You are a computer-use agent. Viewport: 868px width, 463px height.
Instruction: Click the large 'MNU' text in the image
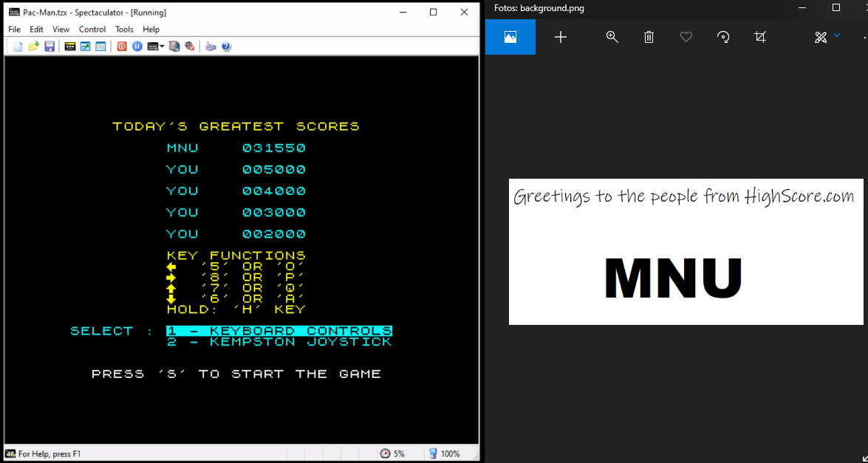[x=673, y=277]
